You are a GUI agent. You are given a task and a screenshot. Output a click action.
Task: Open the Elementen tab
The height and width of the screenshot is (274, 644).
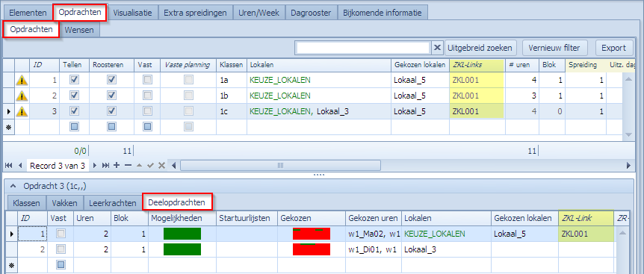[28, 13]
